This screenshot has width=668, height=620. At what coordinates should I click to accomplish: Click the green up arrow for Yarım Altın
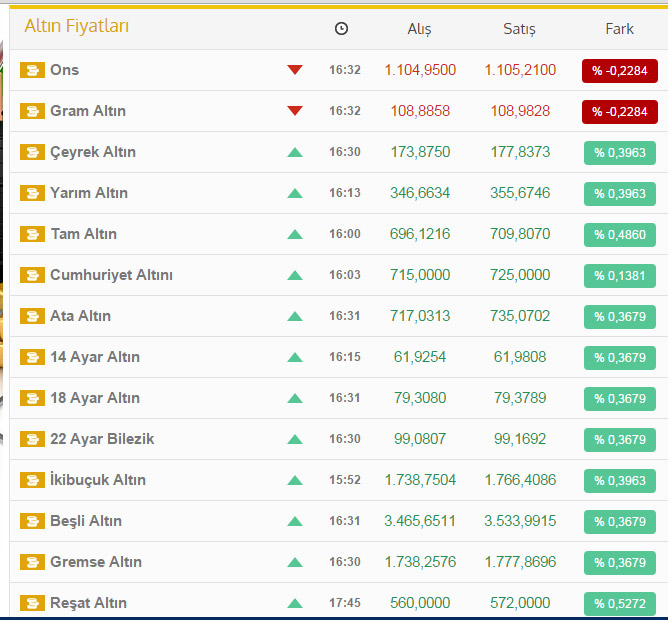[294, 193]
